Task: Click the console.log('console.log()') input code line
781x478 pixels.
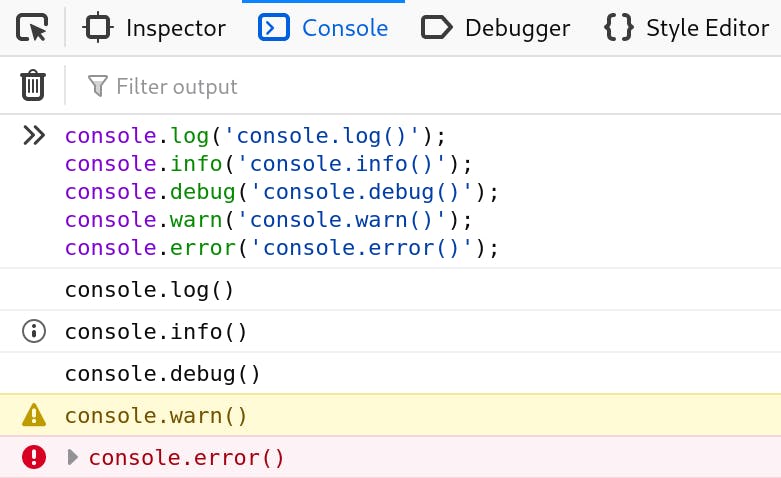Action: pyautogui.click(x=255, y=136)
